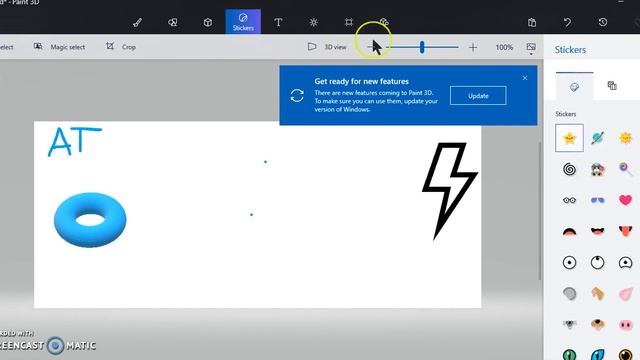The height and width of the screenshot is (360, 640).
Task: Click the Crop tool
Action: coord(121,47)
